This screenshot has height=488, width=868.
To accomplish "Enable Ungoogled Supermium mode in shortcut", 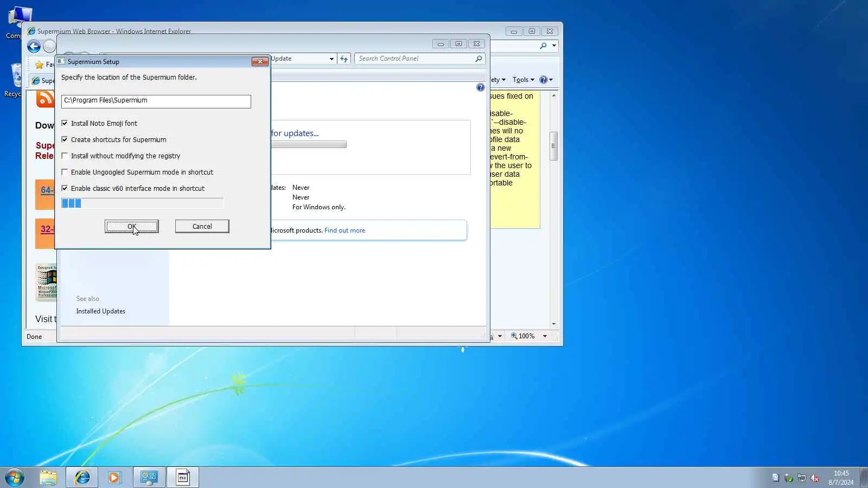I will [65, 172].
